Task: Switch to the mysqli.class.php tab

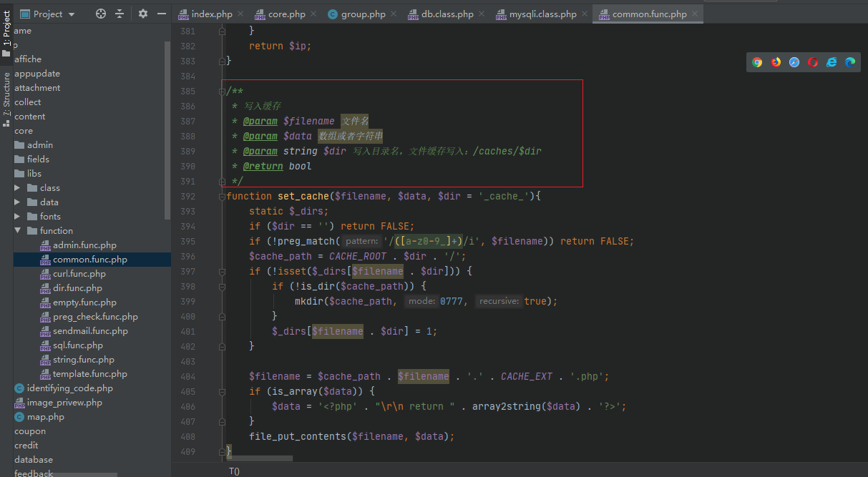Action: pyautogui.click(x=542, y=14)
